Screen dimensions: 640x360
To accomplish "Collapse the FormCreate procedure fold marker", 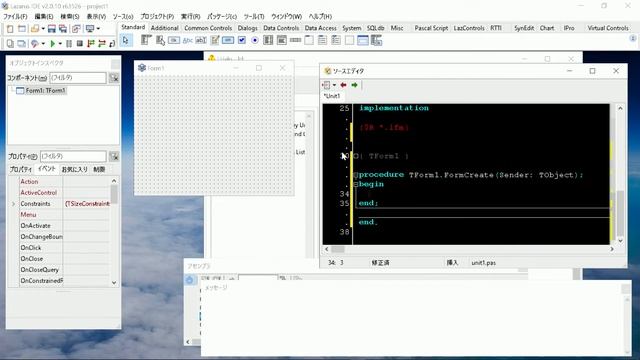I will (356, 175).
